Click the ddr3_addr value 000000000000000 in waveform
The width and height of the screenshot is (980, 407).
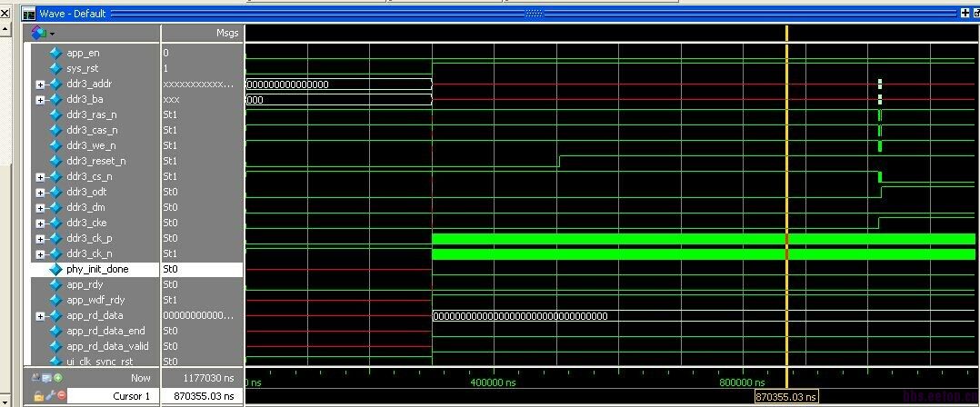point(287,84)
